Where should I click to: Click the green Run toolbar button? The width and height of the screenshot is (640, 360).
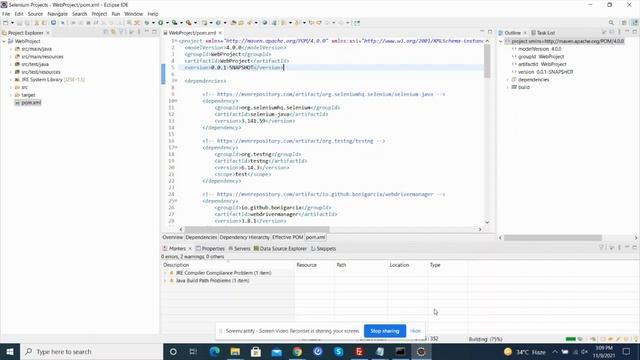point(161,23)
